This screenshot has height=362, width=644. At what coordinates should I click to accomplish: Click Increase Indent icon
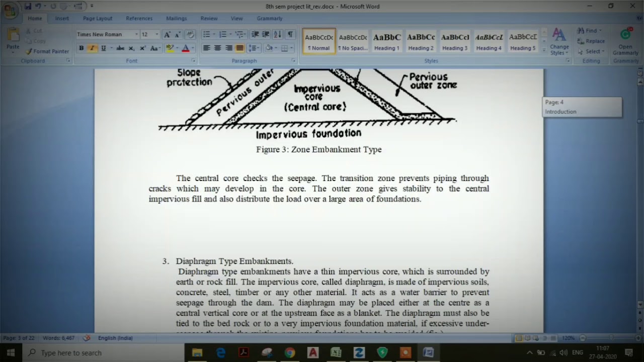pos(266,34)
